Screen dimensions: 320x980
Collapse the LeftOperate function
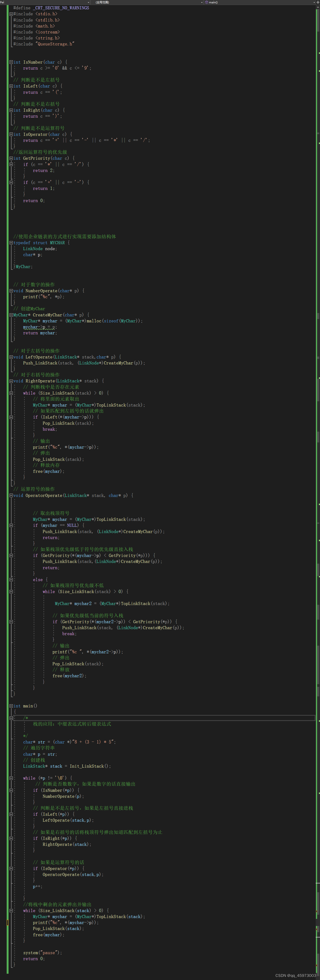(11, 357)
